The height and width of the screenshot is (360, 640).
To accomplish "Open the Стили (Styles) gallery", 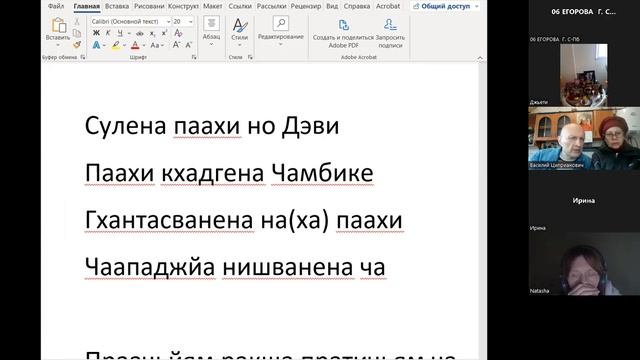I will tap(240, 31).
